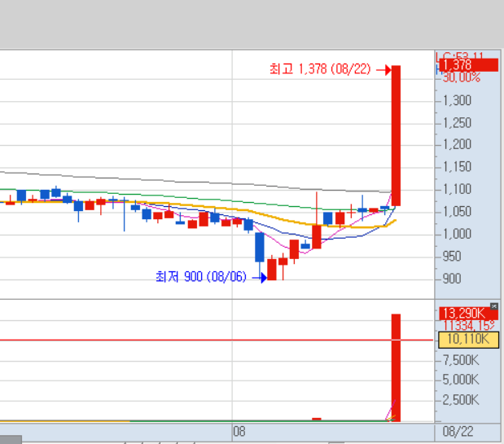Close the volume indicator panel
This screenshot has height=444, width=504.
494,306
